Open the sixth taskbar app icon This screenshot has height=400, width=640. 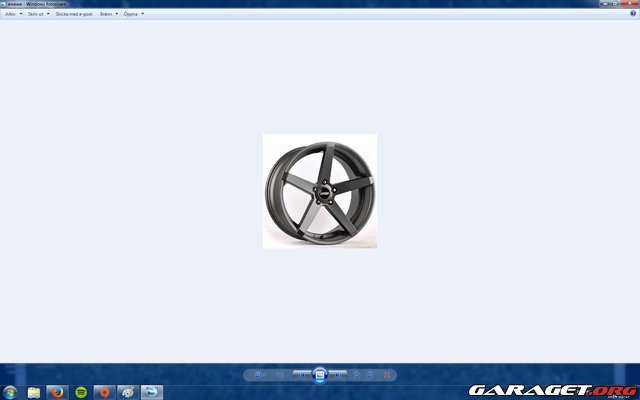coord(128,393)
